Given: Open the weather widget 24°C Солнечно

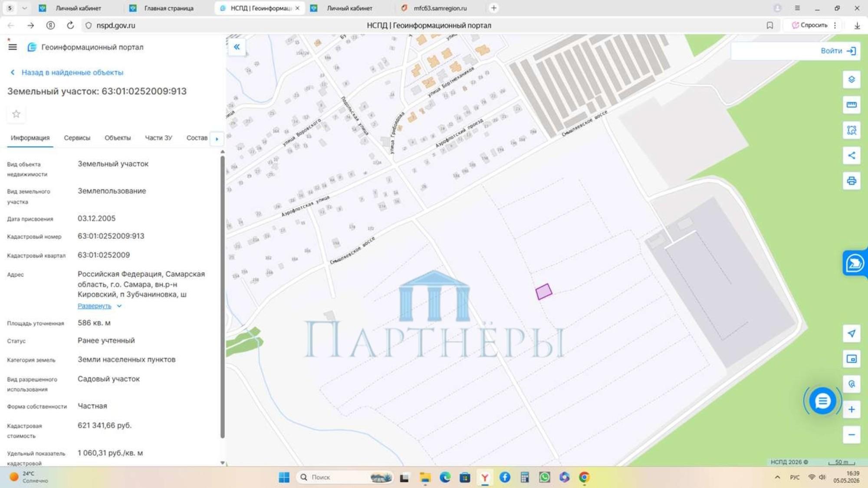Looking at the screenshot, I should 29,477.
